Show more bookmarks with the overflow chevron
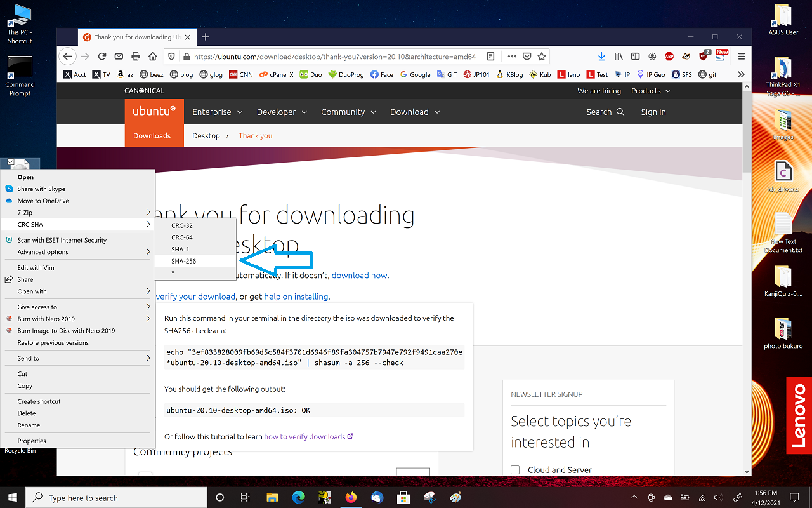Image resolution: width=812 pixels, height=508 pixels. [740, 74]
